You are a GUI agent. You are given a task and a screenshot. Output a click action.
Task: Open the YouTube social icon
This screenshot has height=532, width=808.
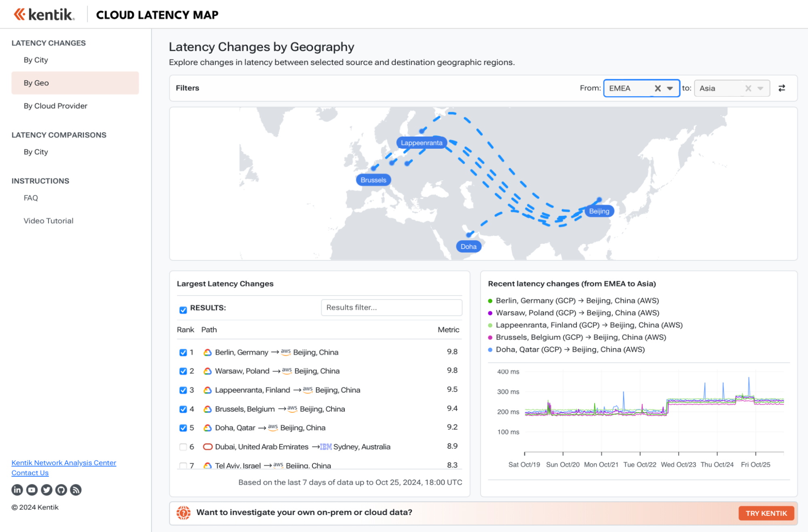32,490
